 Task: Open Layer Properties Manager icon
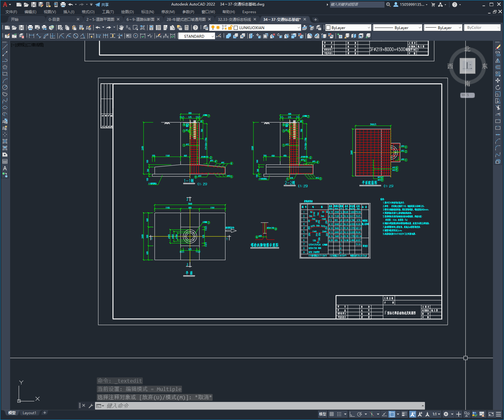coord(206,28)
